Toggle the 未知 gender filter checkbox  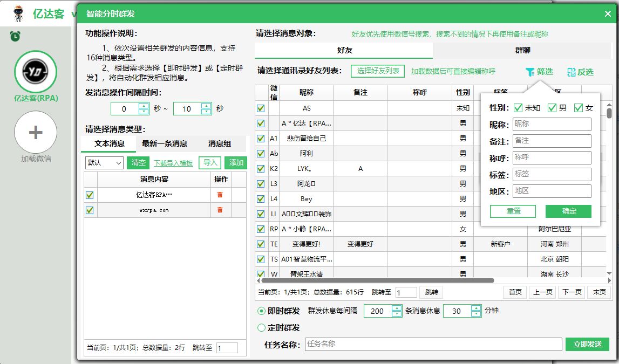click(x=518, y=108)
